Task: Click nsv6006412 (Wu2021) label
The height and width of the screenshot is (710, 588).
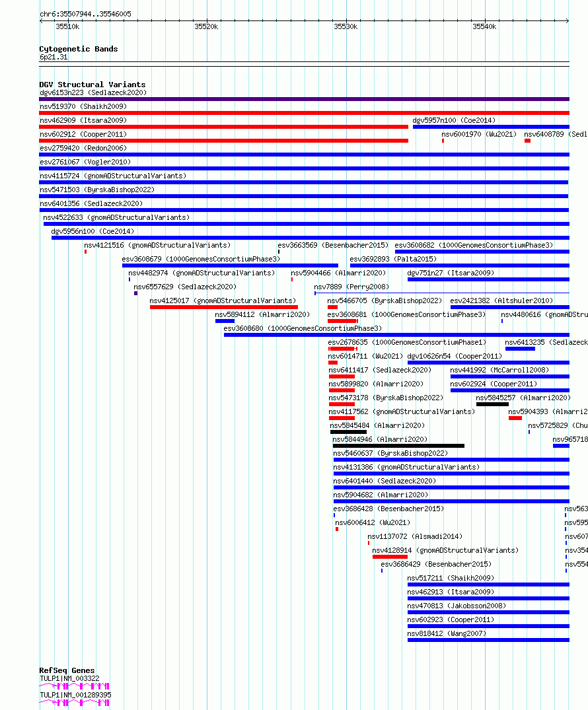Action: click(373, 522)
